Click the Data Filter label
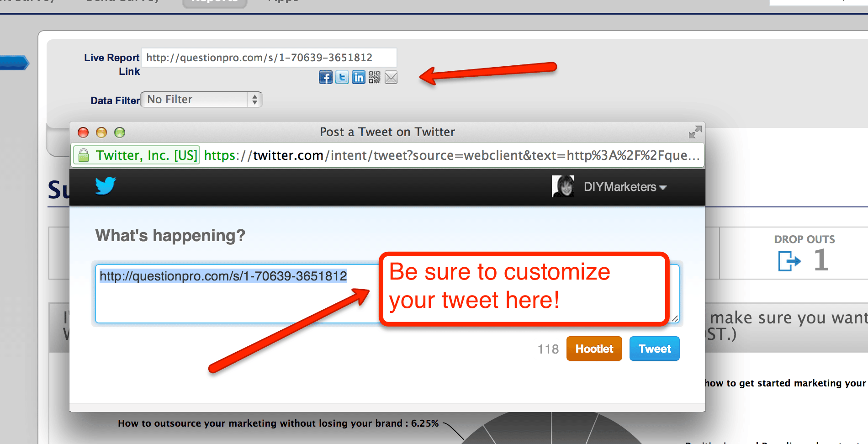 pyautogui.click(x=115, y=100)
